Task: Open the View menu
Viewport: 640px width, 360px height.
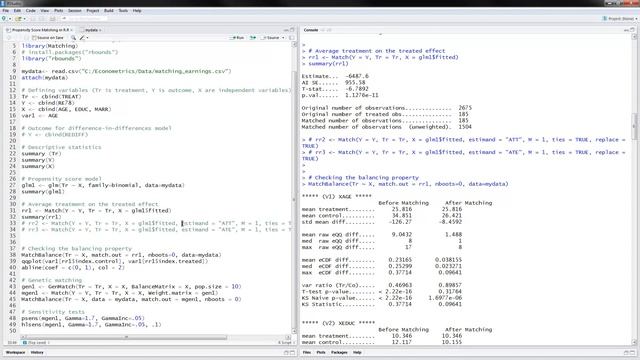Action: tap(44, 11)
